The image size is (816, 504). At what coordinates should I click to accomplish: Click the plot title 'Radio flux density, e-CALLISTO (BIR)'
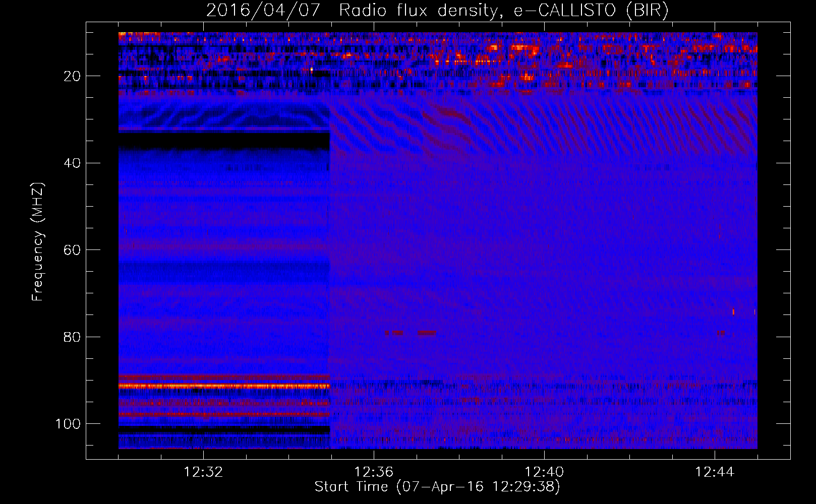[x=504, y=11]
